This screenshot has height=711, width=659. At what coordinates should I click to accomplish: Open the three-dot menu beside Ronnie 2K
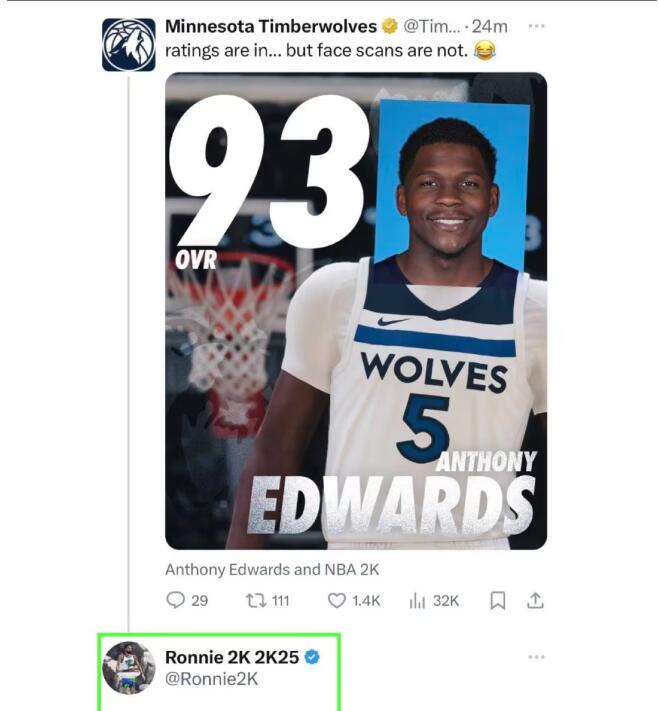tap(537, 657)
